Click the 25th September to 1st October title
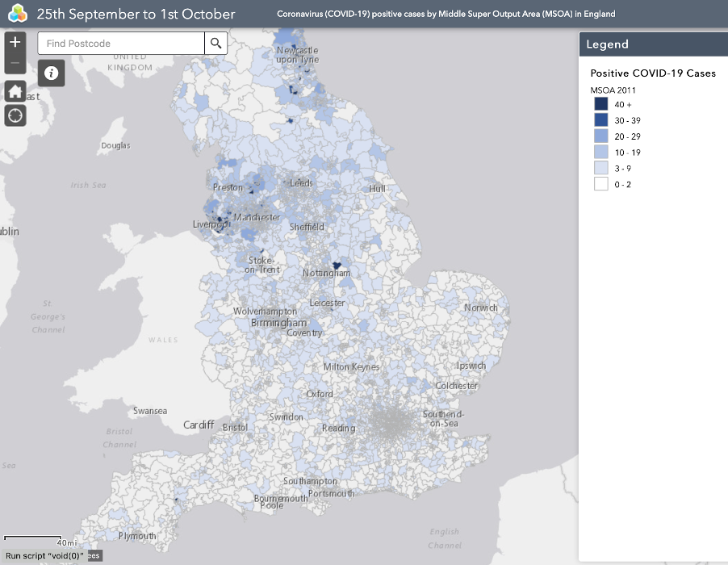The image size is (728, 565). [136, 14]
